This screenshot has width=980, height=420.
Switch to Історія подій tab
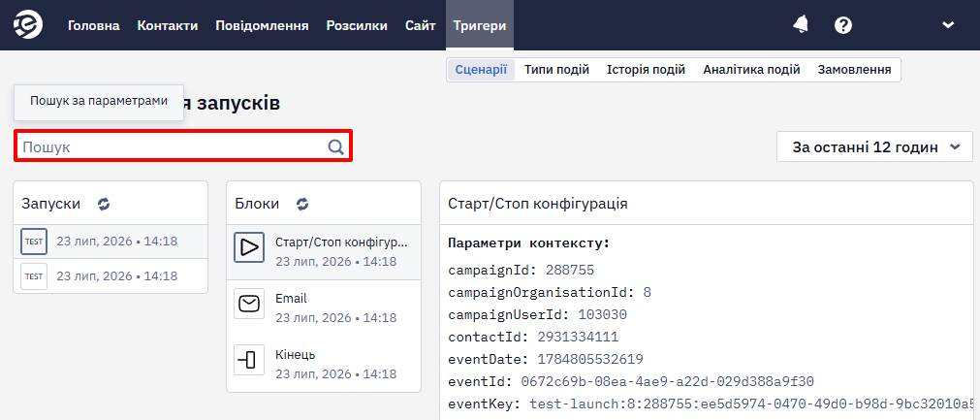click(646, 70)
